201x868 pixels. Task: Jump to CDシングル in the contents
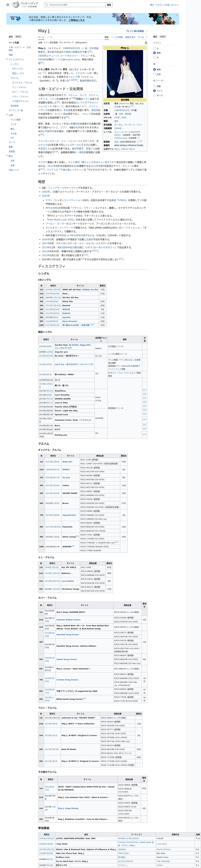pos(17,69)
